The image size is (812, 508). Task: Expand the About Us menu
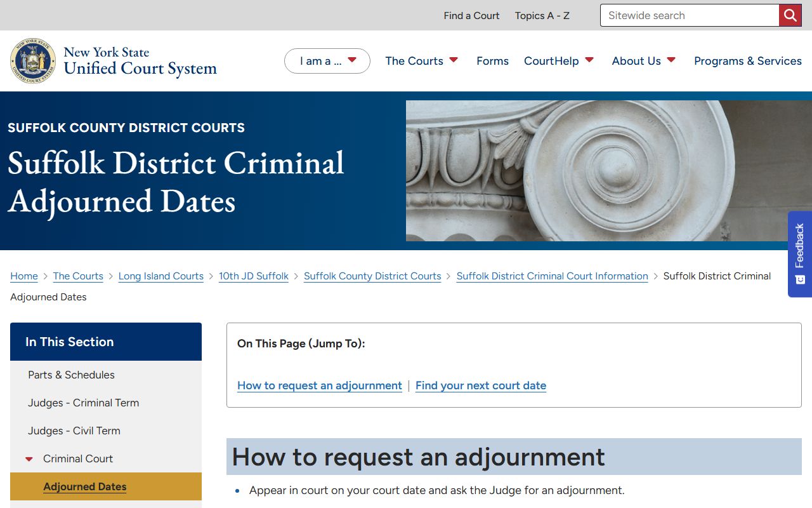click(644, 61)
